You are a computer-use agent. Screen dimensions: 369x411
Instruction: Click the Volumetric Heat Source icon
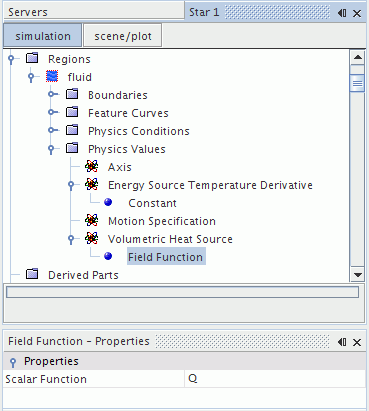tap(91, 238)
